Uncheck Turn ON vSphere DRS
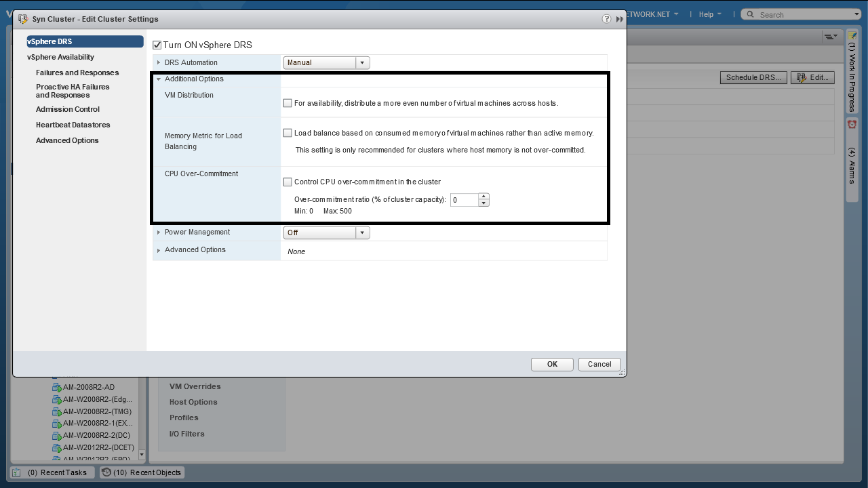This screenshot has height=488, width=868. [x=157, y=45]
